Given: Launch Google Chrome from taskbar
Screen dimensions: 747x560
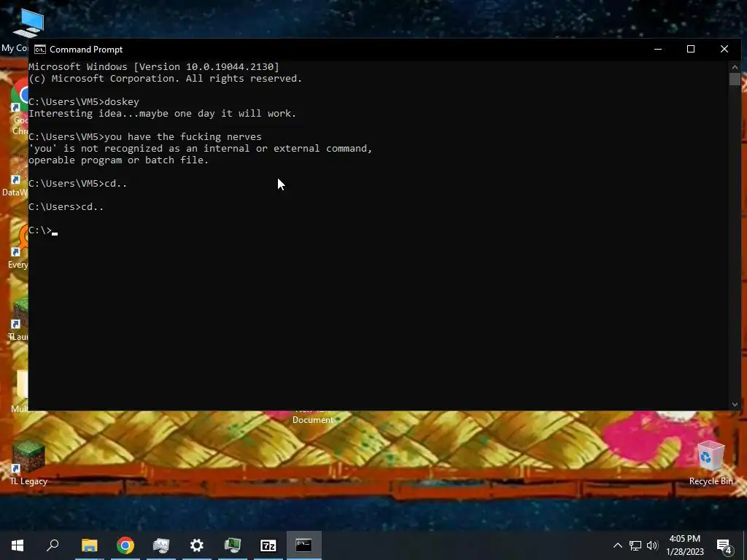Looking at the screenshot, I should point(125,545).
